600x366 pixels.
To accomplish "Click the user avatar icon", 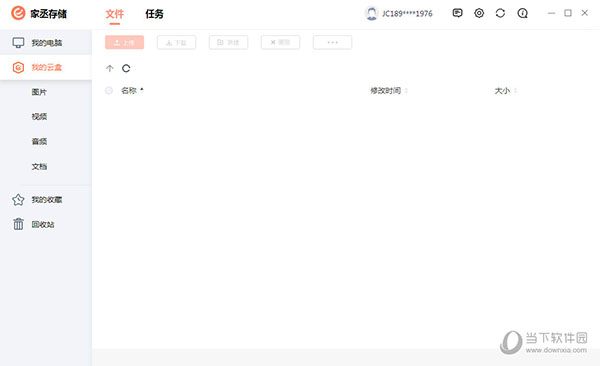I will 371,13.
